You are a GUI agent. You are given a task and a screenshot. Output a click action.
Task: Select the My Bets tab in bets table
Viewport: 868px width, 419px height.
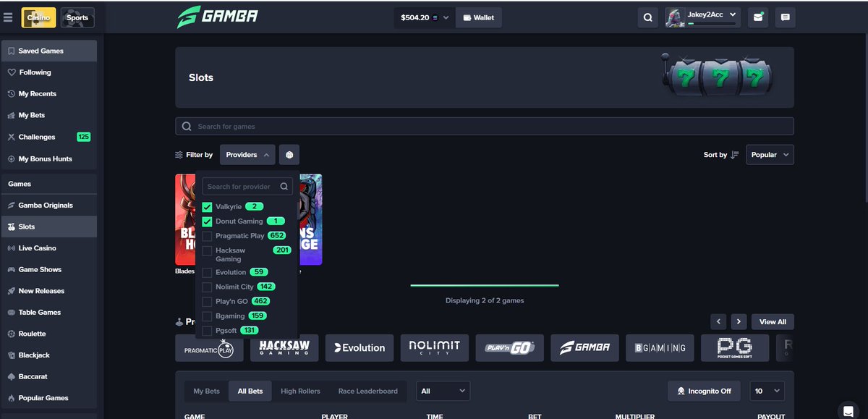(x=206, y=391)
